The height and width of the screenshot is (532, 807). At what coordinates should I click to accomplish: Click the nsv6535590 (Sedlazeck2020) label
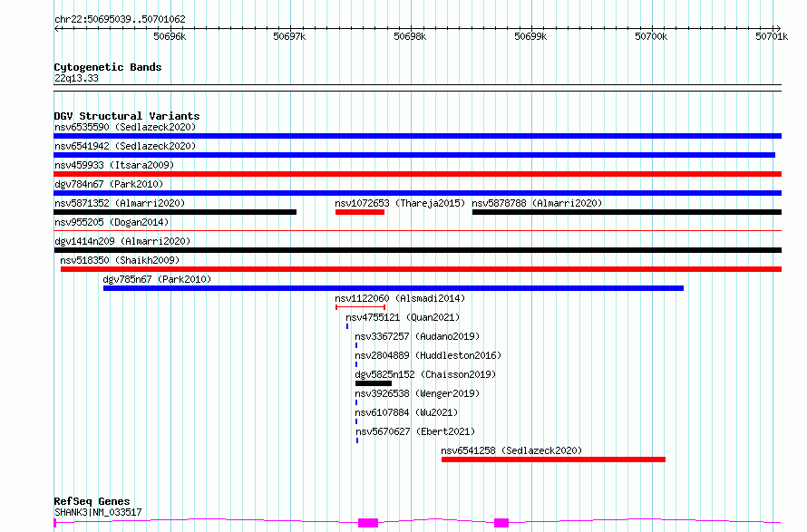[125, 127]
